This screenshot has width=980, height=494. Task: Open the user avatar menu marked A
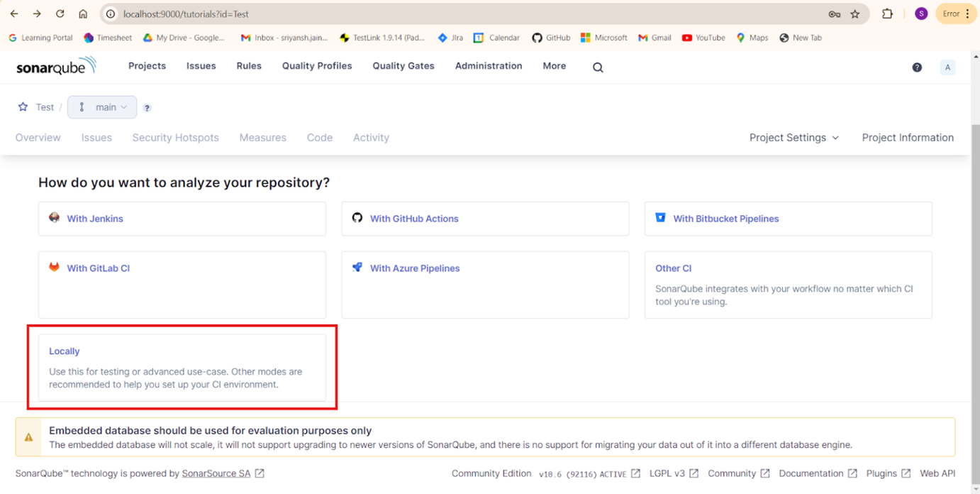pyautogui.click(x=947, y=67)
